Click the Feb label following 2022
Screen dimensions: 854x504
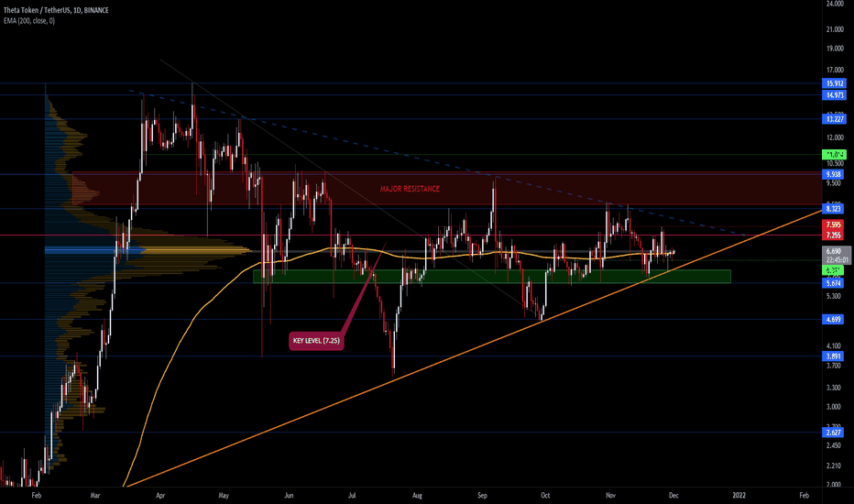tap(804, 496)
